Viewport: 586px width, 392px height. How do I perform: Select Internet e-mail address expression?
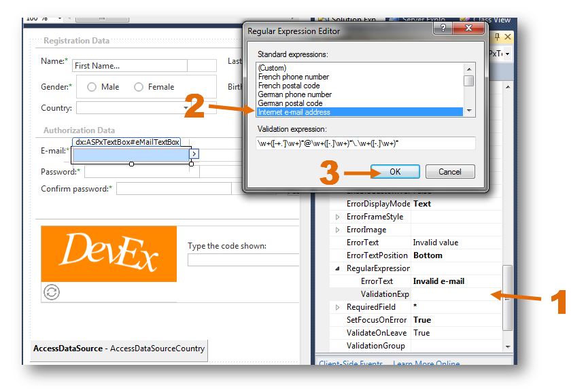[360, 112]
